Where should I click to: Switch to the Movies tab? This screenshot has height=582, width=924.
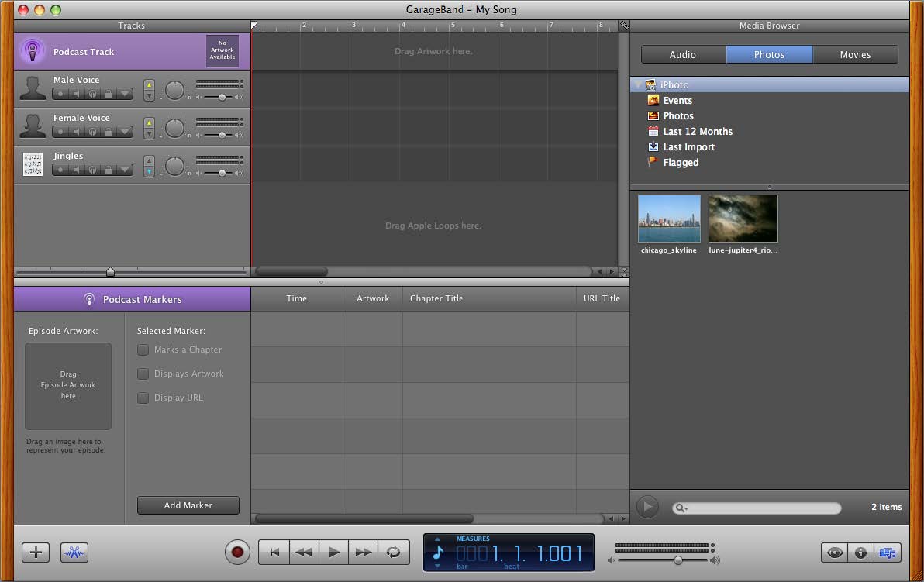point(855,54)
